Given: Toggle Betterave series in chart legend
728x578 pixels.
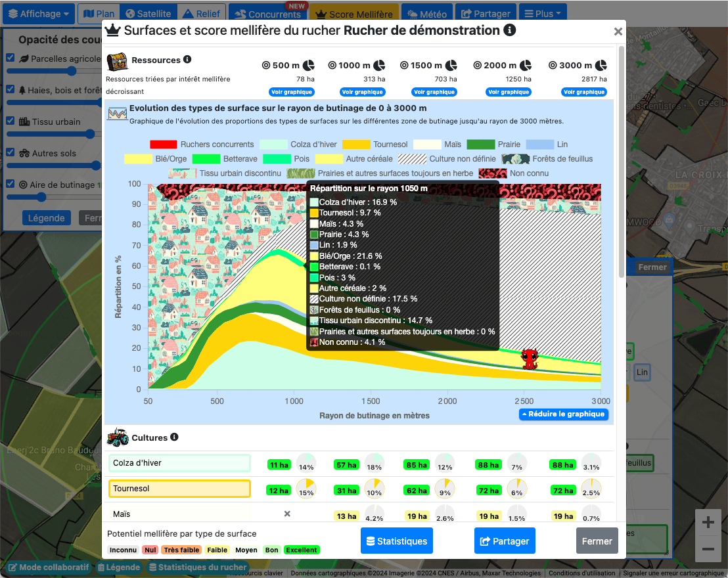Looking at the screenshot, I should point(225,159).
